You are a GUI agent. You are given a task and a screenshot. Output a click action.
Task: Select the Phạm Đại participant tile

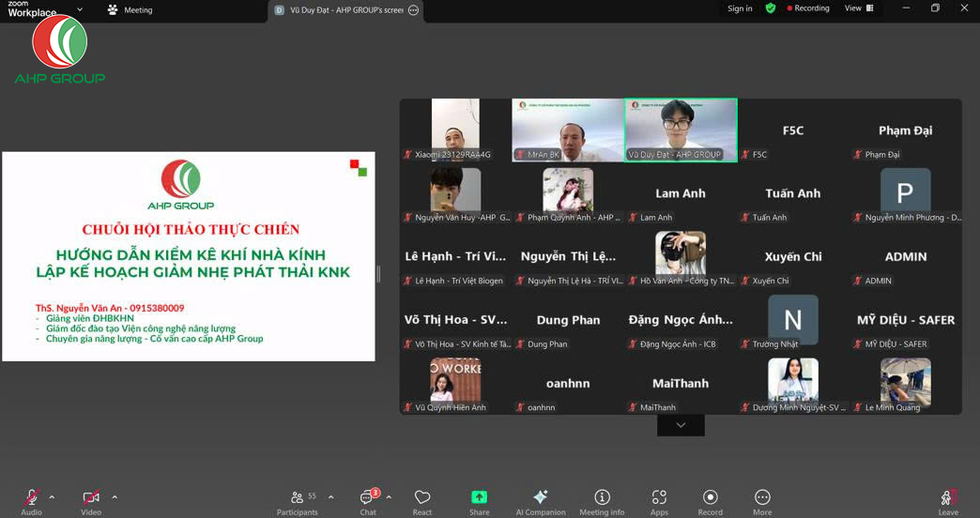906,129
